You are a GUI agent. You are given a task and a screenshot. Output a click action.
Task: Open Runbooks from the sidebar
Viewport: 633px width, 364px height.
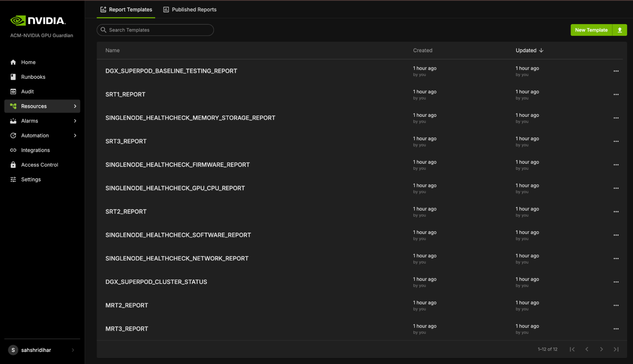33,77
